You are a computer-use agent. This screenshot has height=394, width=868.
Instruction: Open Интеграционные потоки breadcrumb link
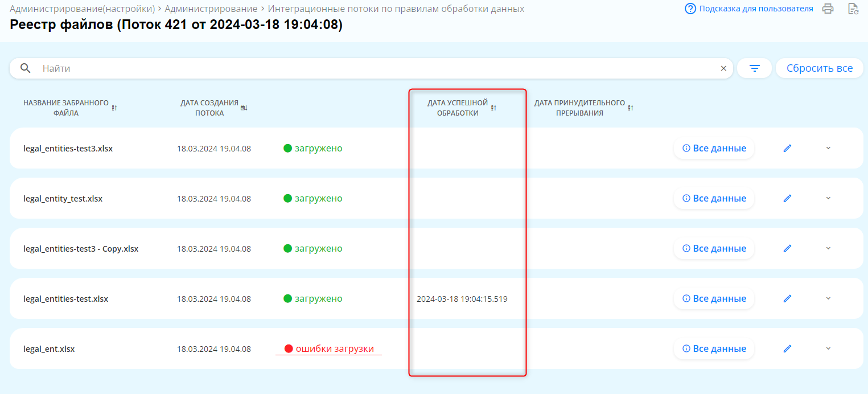(x=396, y=9)
